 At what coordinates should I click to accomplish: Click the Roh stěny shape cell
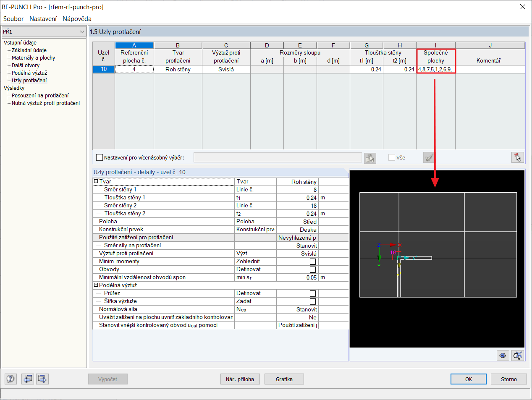[178, 69]
